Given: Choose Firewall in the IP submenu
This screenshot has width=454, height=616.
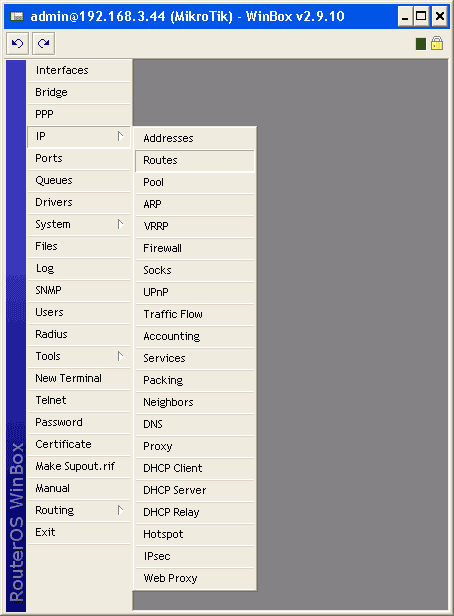Looking at the screenshot, I should pyautogui.click(x=195, y=248).
